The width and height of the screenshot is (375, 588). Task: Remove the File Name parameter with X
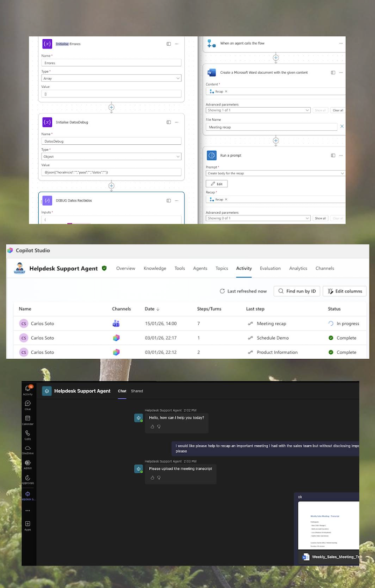pyautogui.click(x=342, y=127)
